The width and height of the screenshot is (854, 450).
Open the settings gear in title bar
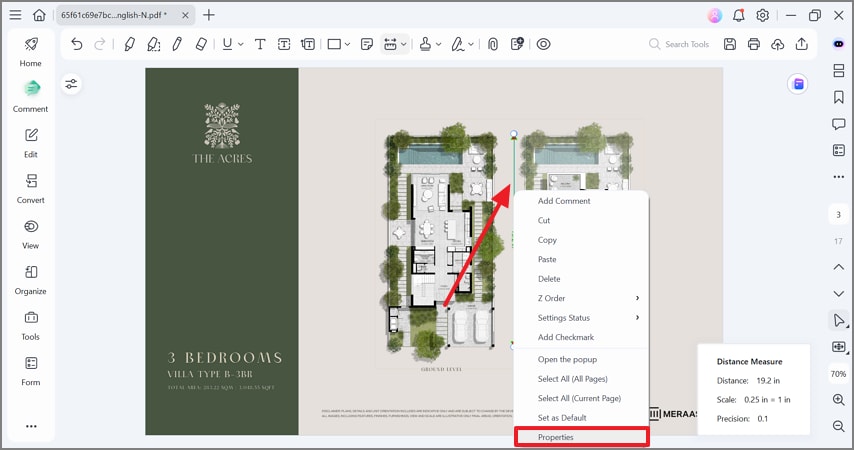(762, 15)
